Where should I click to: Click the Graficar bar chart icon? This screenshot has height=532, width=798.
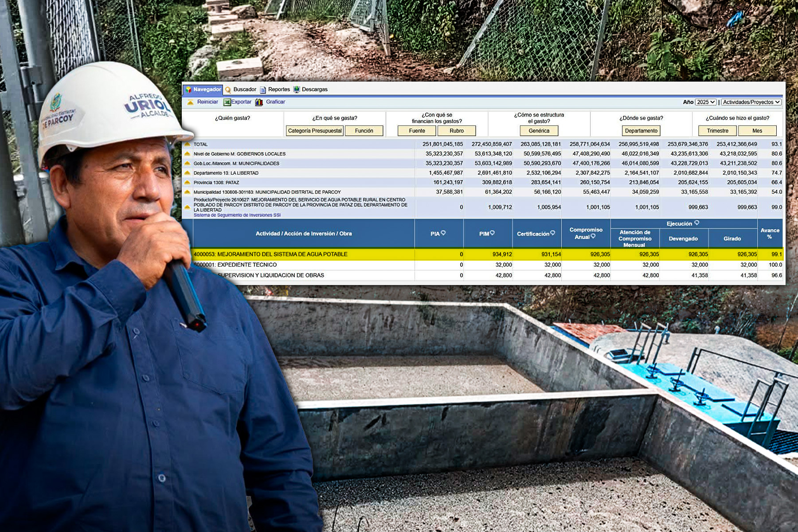pyautogui.click(x=259, y=102)
